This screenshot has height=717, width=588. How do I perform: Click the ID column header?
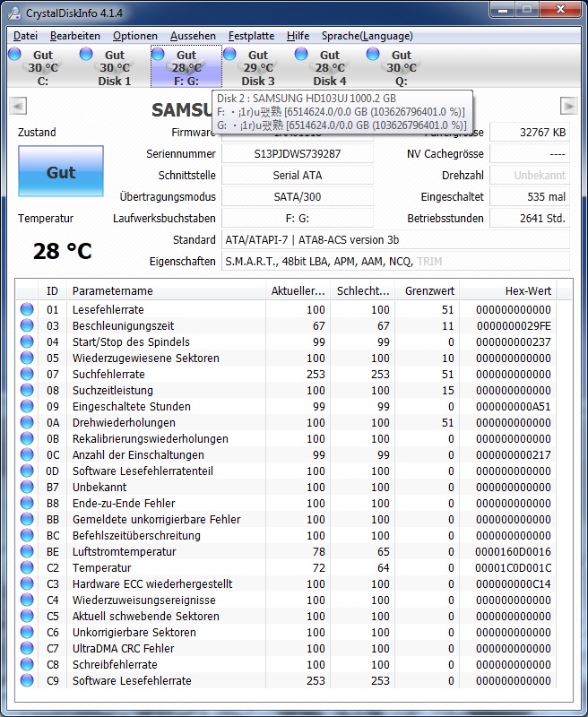click(52, 290)
